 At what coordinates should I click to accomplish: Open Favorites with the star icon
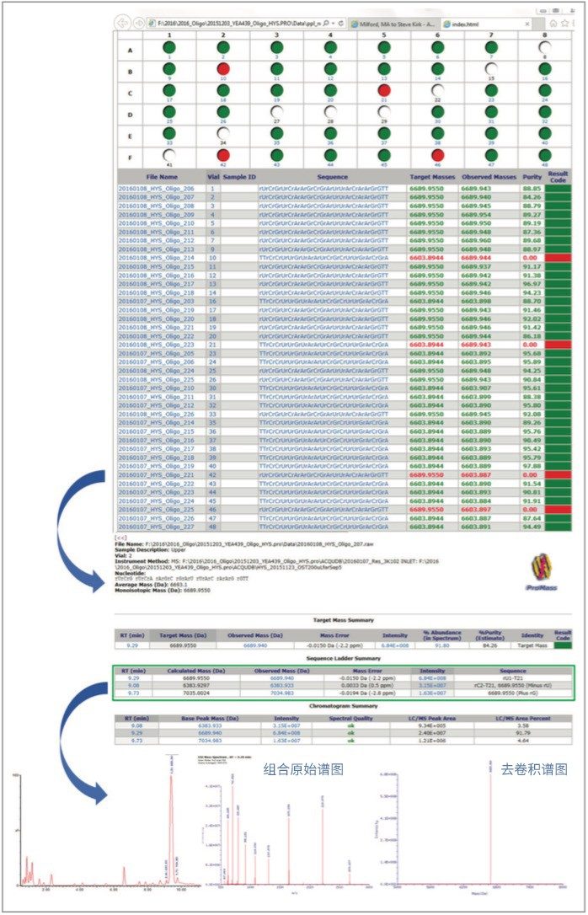point(564,24)
